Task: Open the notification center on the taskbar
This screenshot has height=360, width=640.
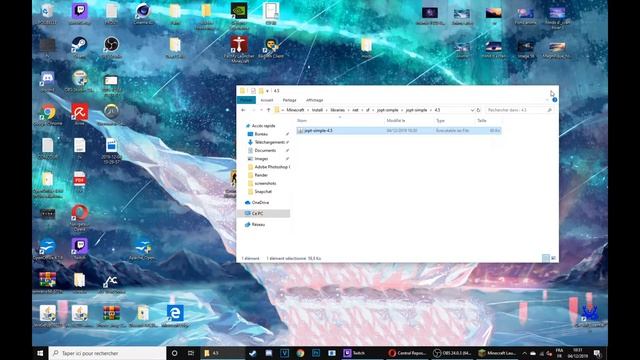Action: 597,353
